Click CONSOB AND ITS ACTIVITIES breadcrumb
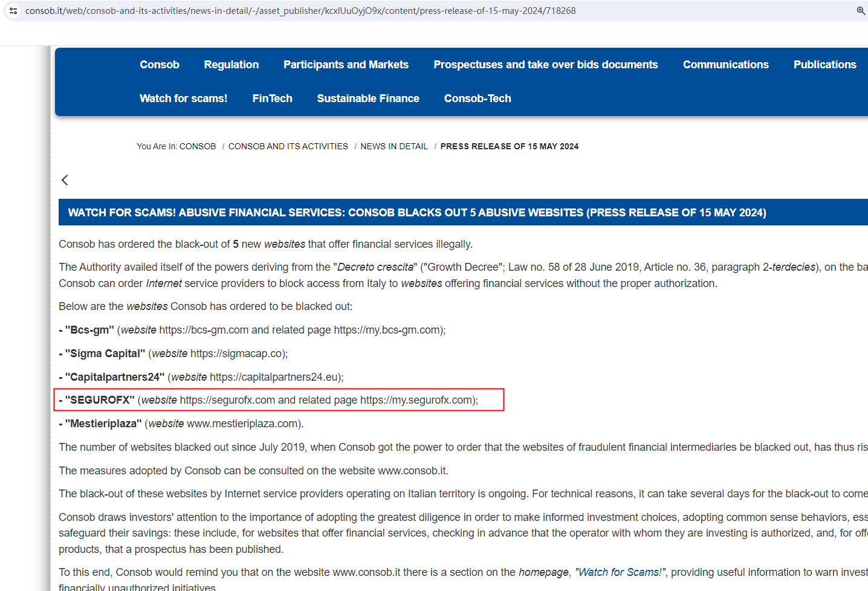868x591 pixels. click(288, 146)
